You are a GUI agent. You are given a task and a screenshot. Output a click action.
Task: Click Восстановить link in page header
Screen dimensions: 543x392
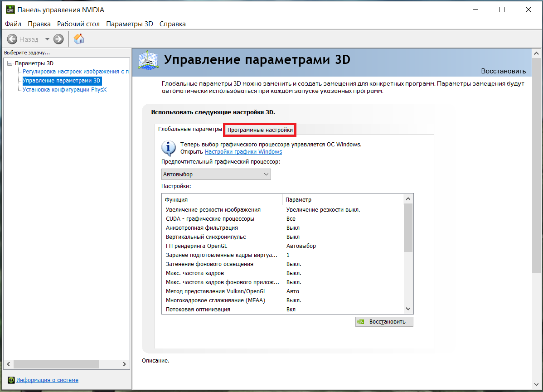point(503,71)
